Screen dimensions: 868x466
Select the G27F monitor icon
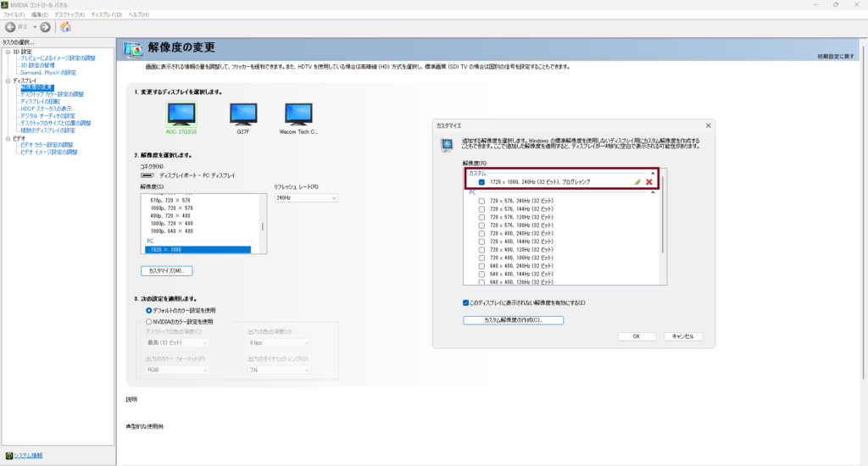(242, 114)
